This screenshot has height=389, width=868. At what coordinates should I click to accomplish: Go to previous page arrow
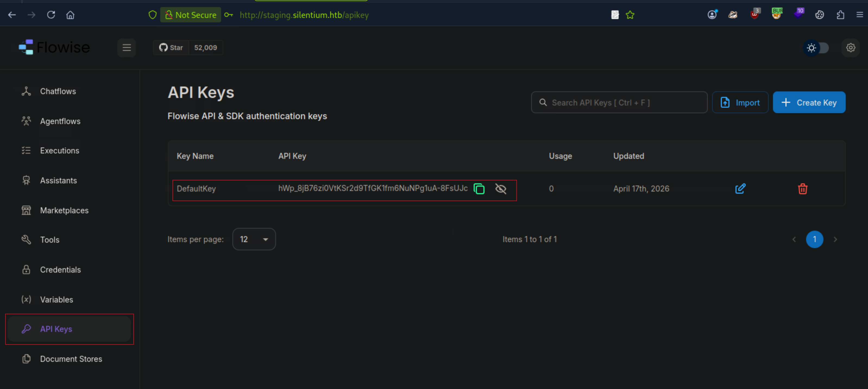coord(794,239)
